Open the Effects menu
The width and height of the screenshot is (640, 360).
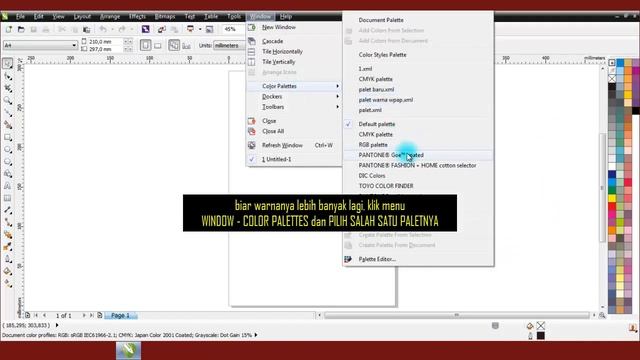pyautogui.click(x=137, y=17)
